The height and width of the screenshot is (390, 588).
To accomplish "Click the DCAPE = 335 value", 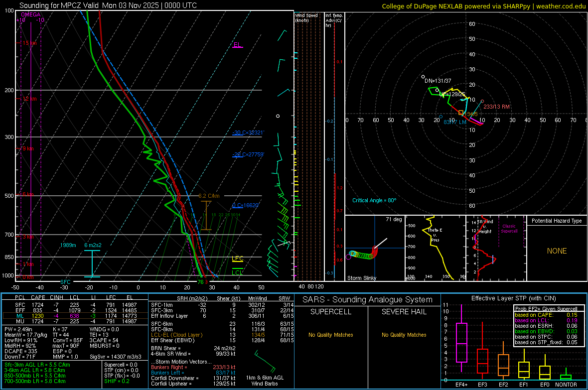I will click(x=20, y=351).
